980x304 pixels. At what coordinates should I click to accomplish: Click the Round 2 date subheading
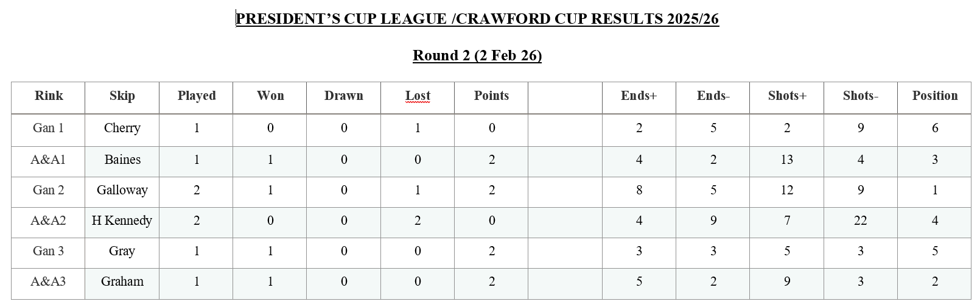pos(477,55)
